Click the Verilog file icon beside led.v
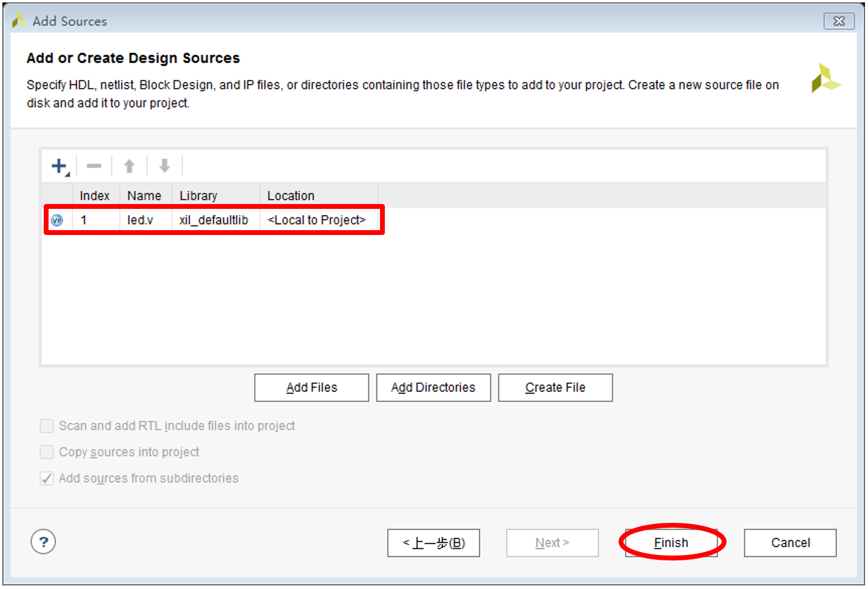Image resolution: width=868 pixels, height=589 pixels. coord(57,220)
